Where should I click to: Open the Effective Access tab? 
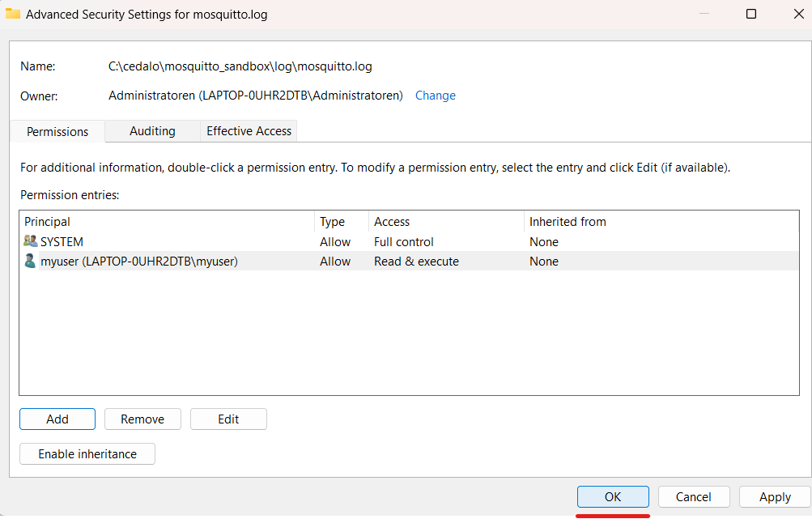tap(248, 131)
